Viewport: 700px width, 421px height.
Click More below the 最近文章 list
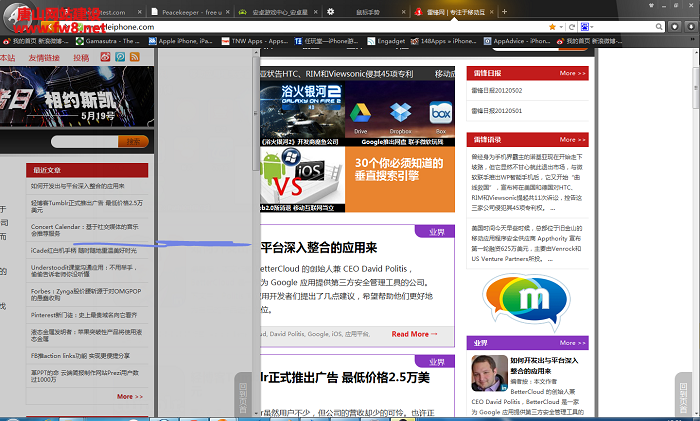click(129, 396)
